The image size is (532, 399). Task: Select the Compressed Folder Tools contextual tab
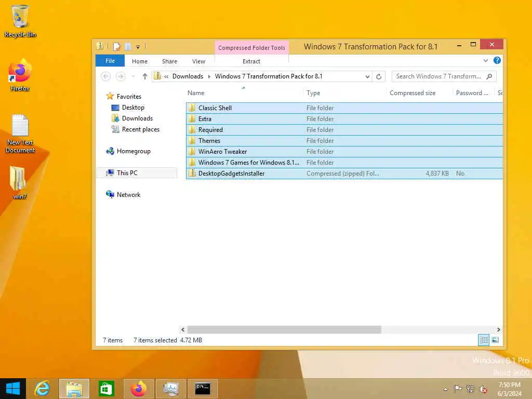[251, 48]
